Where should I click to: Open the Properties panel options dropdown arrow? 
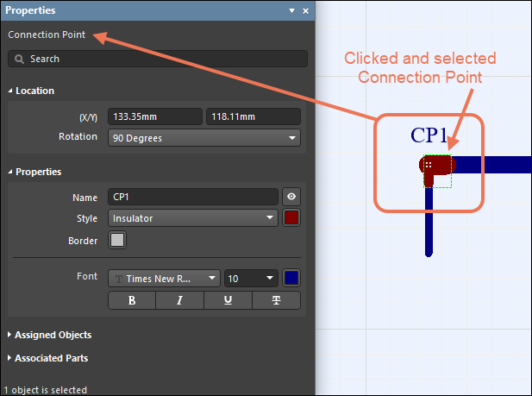pos(291,11)
